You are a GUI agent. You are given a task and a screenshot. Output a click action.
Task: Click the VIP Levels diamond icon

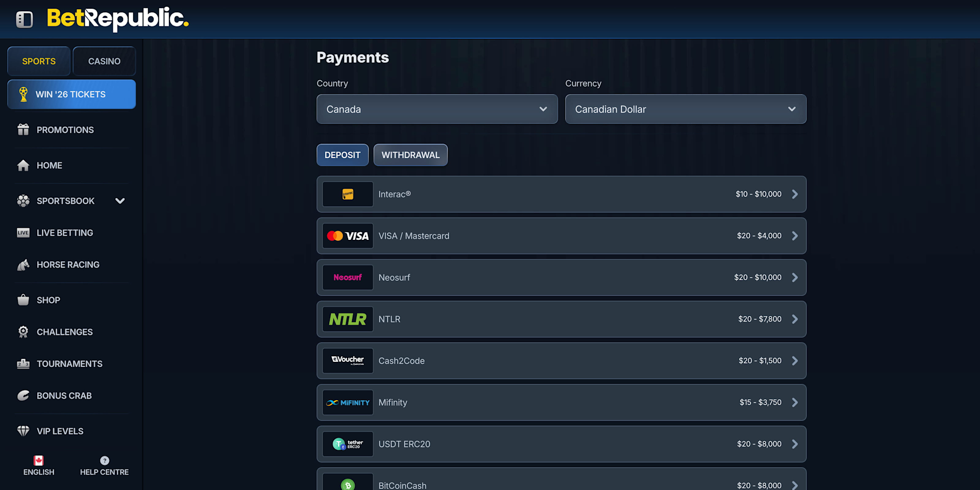point(23,431)
